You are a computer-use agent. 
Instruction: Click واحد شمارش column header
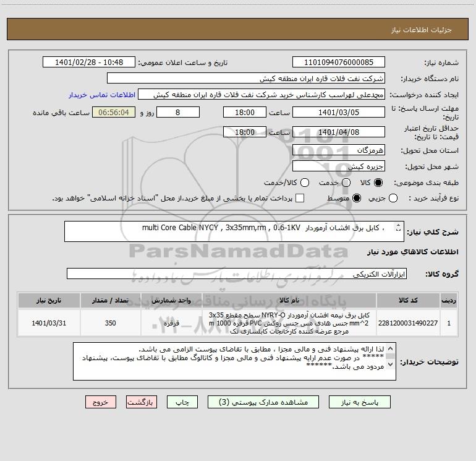[171, 300]
